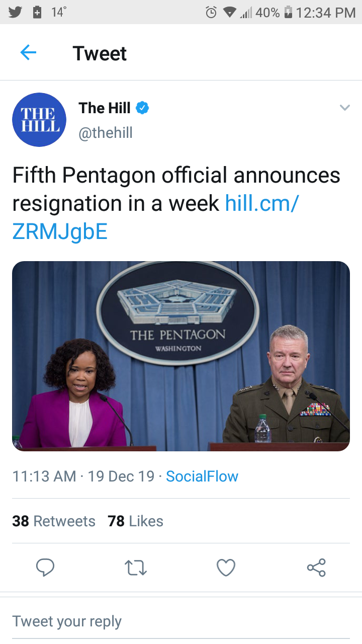Tap the reply speech bubble icon
Viewport: 362px width, 644px height.
coord(45,568)
